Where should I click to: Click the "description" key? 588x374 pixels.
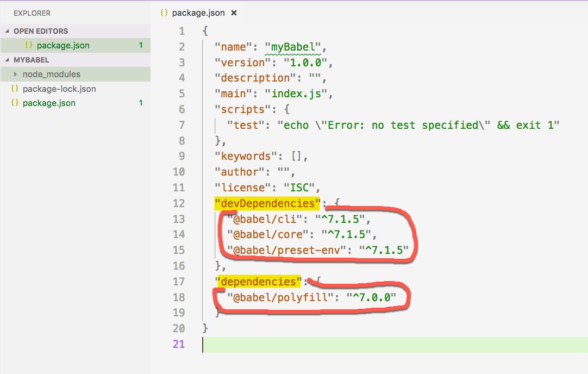pos(255,78)
